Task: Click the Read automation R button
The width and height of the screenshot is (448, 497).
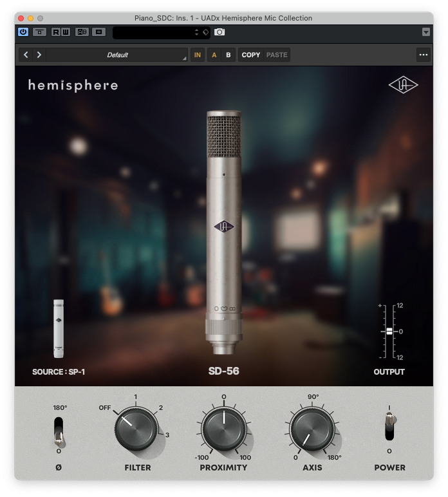Action: click(x=56, y=32)
